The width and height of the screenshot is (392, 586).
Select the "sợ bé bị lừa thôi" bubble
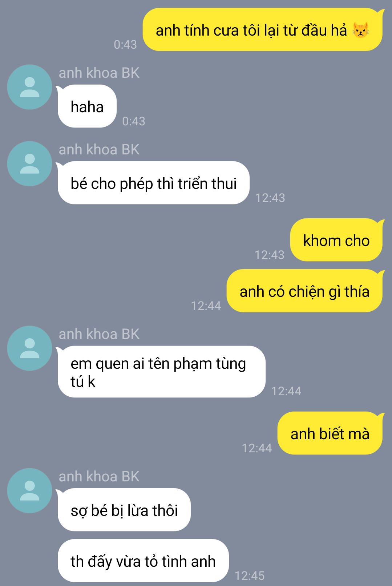click(124, 510)
